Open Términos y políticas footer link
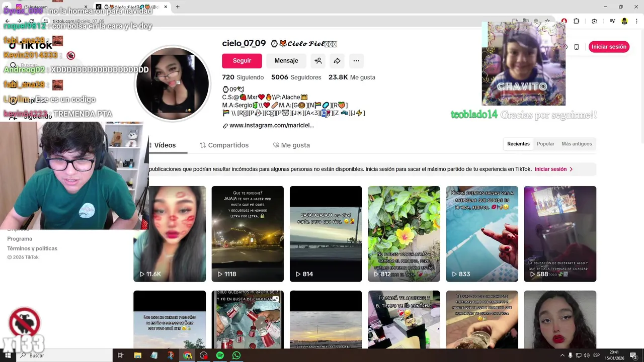The width and height of the screenshot is (644, 362). click(x=32, y=248)
